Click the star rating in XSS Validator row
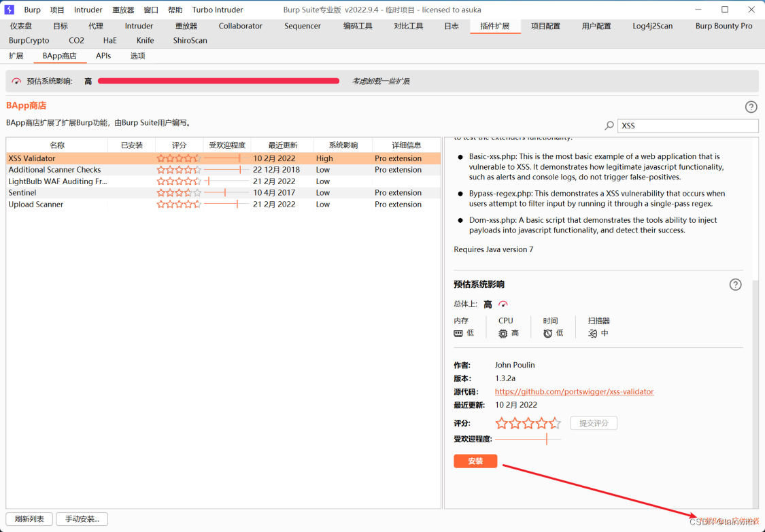Viewport: 765px width, 532px height. pyautogui.click(x=179, y=158)
